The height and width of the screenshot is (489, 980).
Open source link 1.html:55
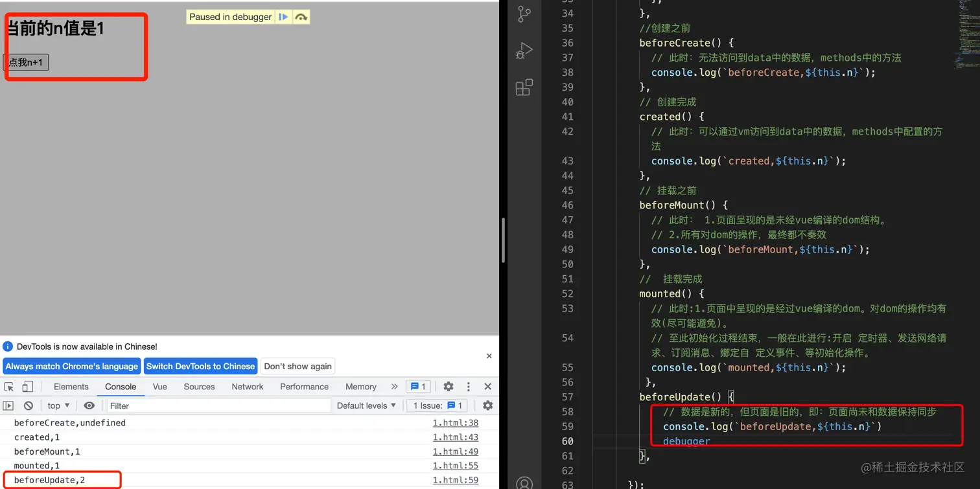(456, 466)
